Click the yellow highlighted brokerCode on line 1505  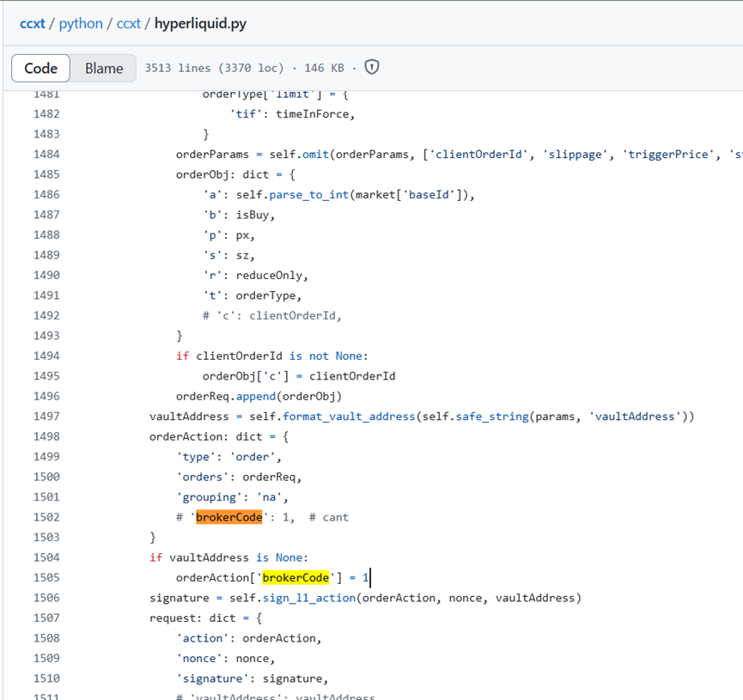point(295,578)
